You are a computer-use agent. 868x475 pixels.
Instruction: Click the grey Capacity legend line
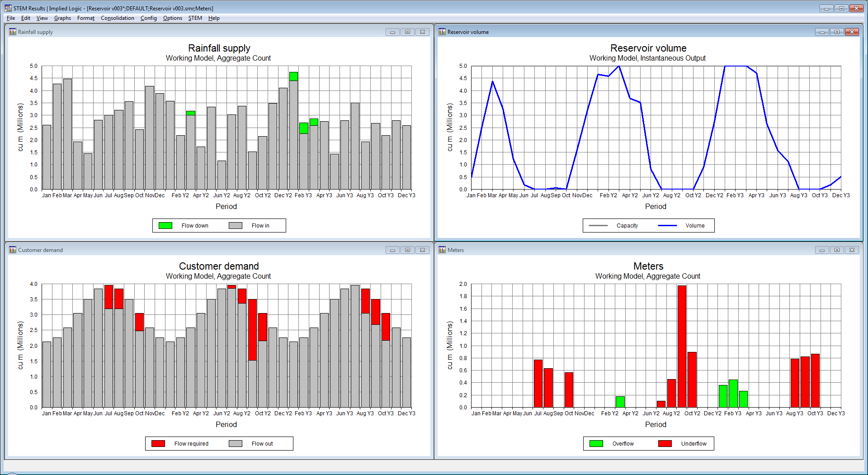599,226
